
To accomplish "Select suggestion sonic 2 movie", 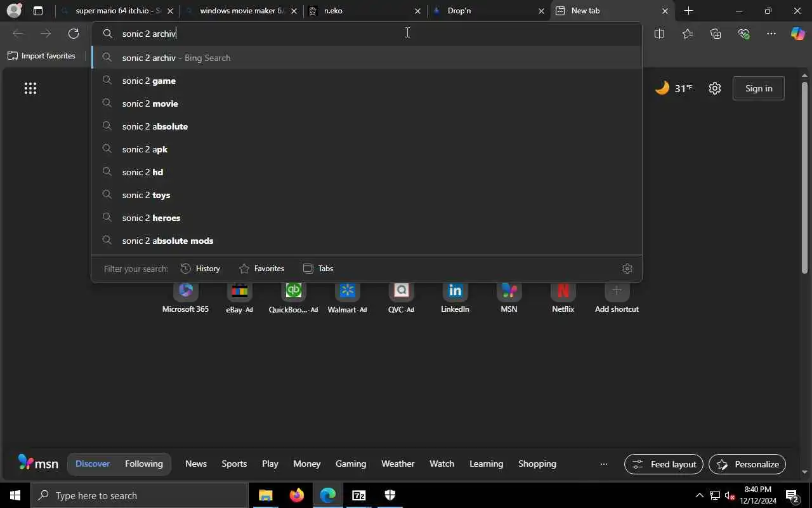I will coord(367,104).
